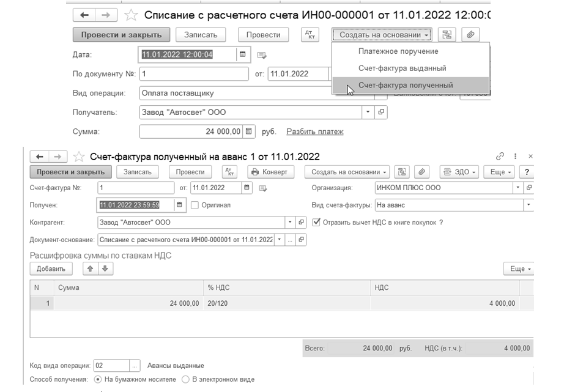The height and width of the screenshot is (392, 564).
Task: Click Записать in Списание window
Action: 201,35
